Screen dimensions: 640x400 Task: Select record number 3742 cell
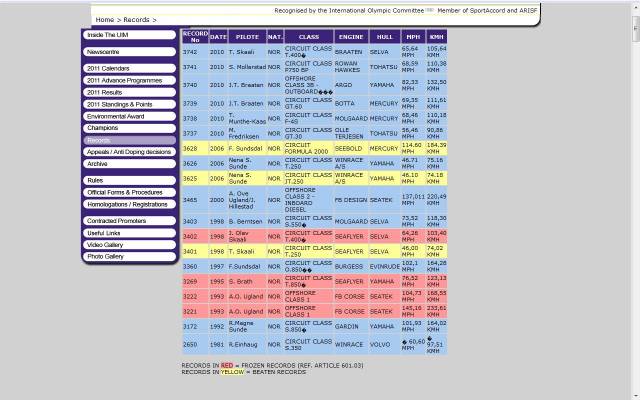point(195,52)
